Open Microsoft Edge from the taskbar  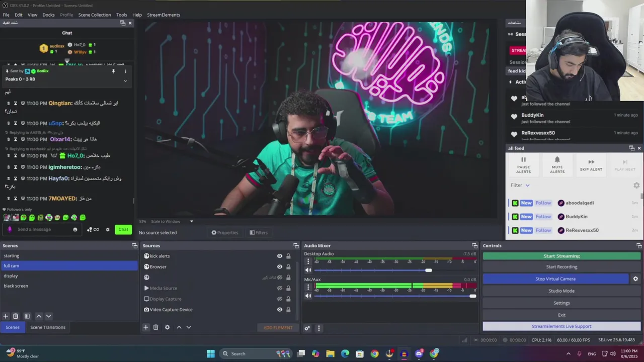click(345, 353)
